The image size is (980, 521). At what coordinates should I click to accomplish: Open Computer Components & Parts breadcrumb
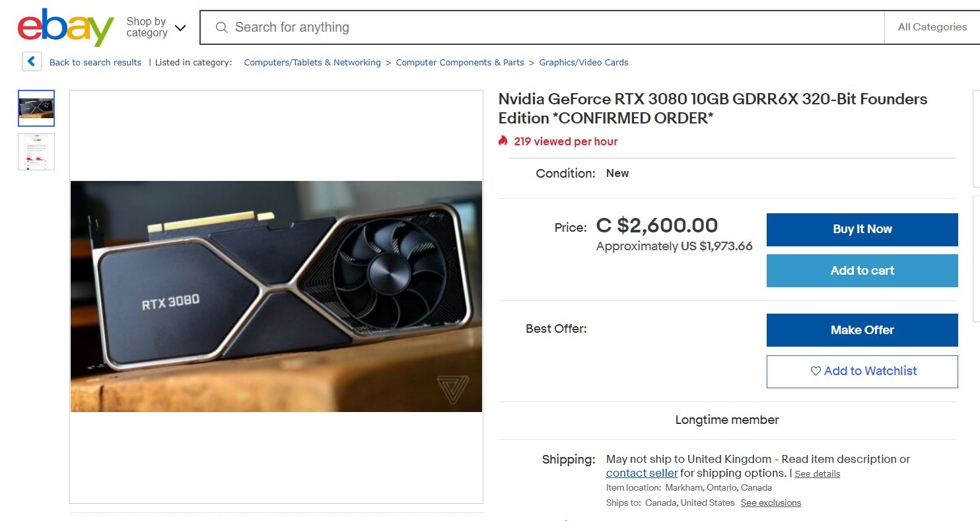click(460, 62)
